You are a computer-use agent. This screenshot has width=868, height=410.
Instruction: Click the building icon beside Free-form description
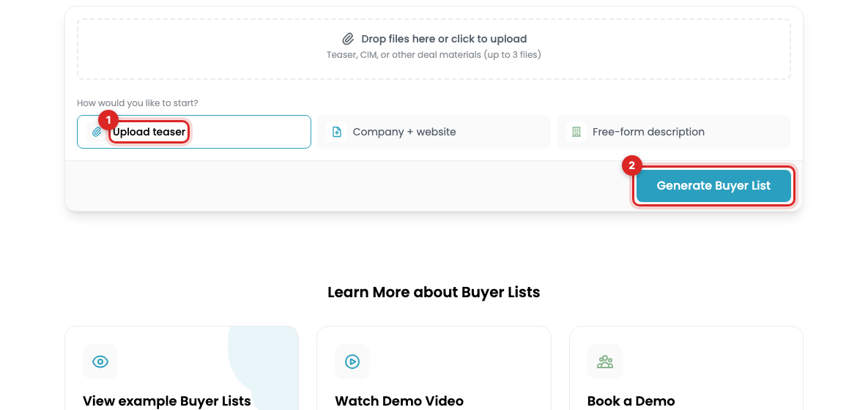576,132
